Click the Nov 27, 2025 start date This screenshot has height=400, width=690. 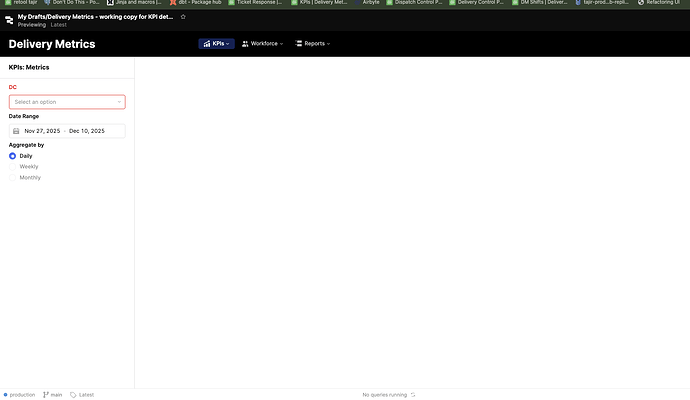[42, 131]
